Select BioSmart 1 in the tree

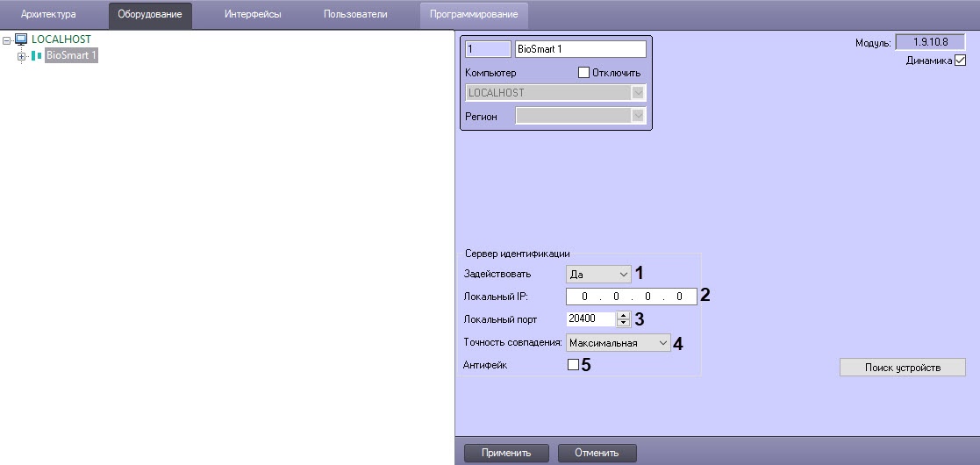71,55
